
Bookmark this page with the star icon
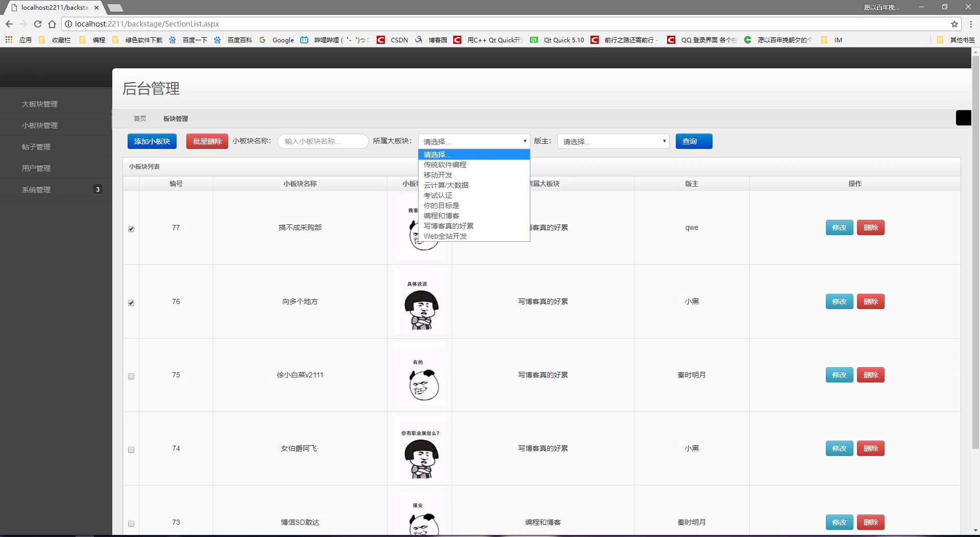point(954,24)
